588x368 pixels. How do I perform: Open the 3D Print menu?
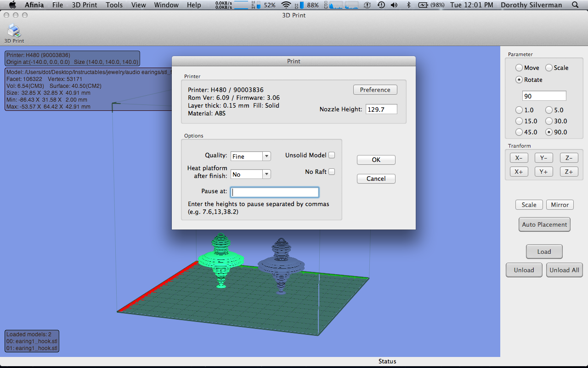point(85,5)
